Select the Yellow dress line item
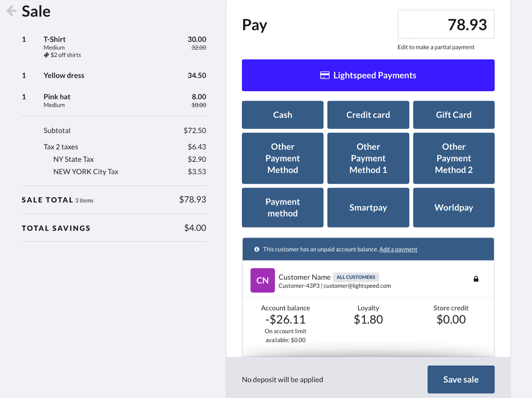 click(64, 76)
